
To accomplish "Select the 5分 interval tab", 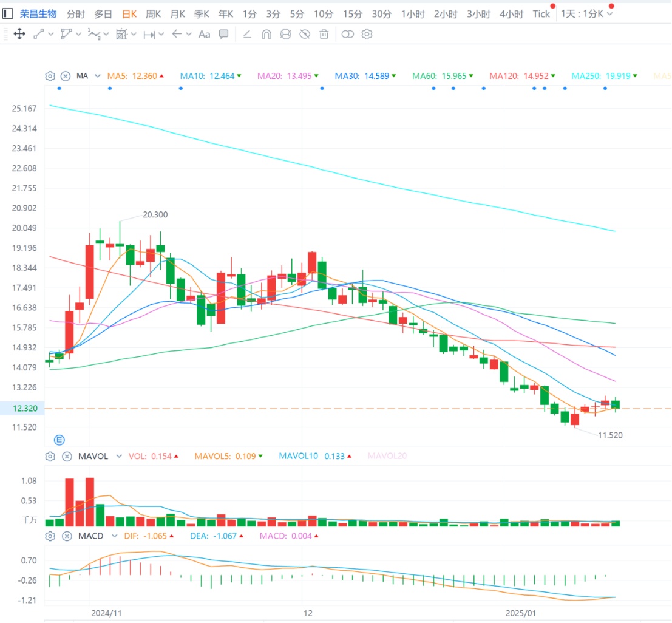I will (297, 14).
